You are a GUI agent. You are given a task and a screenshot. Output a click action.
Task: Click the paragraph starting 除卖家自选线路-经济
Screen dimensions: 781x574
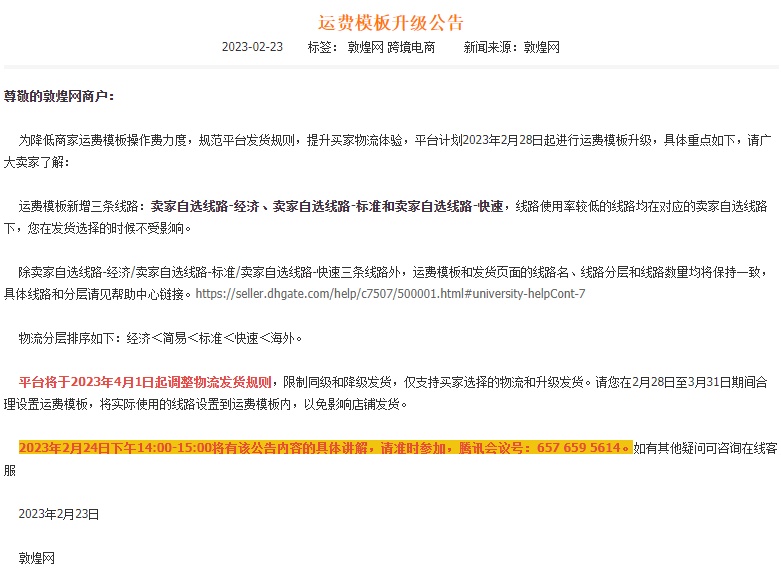386,283
